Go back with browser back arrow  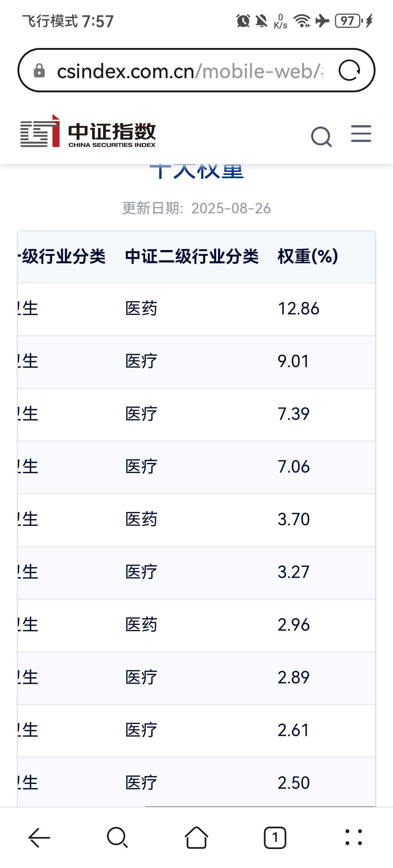(x=39, y=837)
